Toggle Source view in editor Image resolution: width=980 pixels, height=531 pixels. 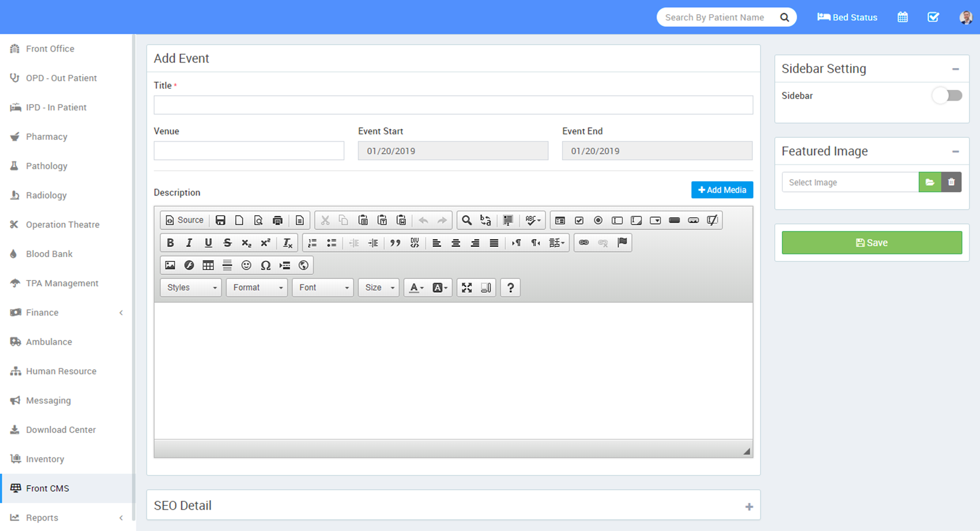click(185, 220)
